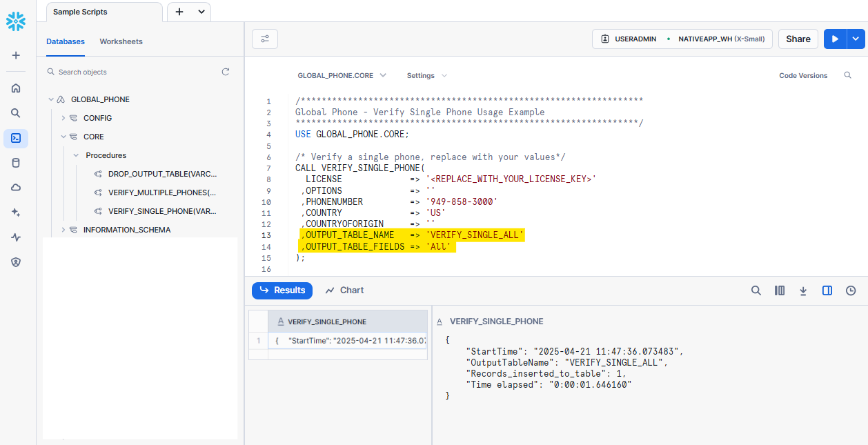The image size is (868, 445).
Task: Search within the worksheet code
Action: pyautogui.click(x=848, y=75)
